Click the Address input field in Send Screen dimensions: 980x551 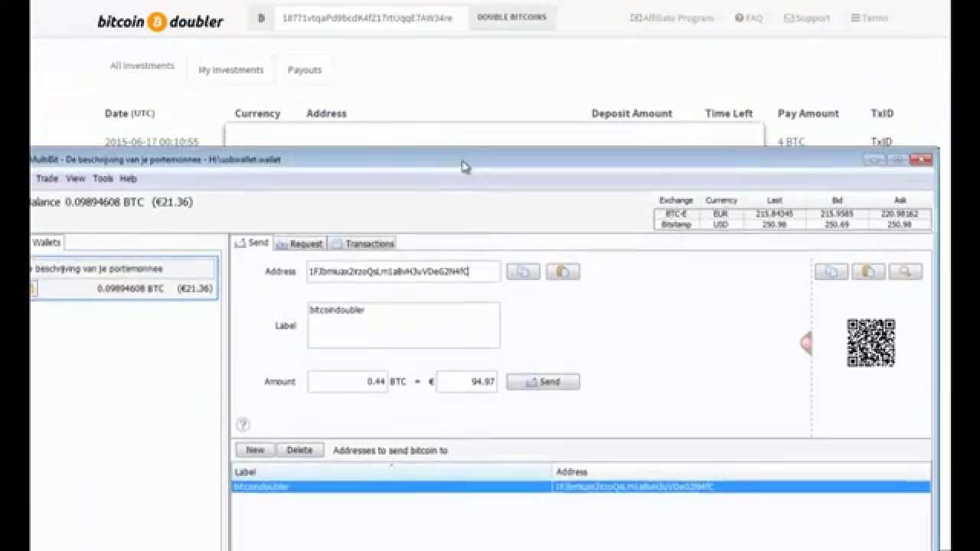coord(403,271)
